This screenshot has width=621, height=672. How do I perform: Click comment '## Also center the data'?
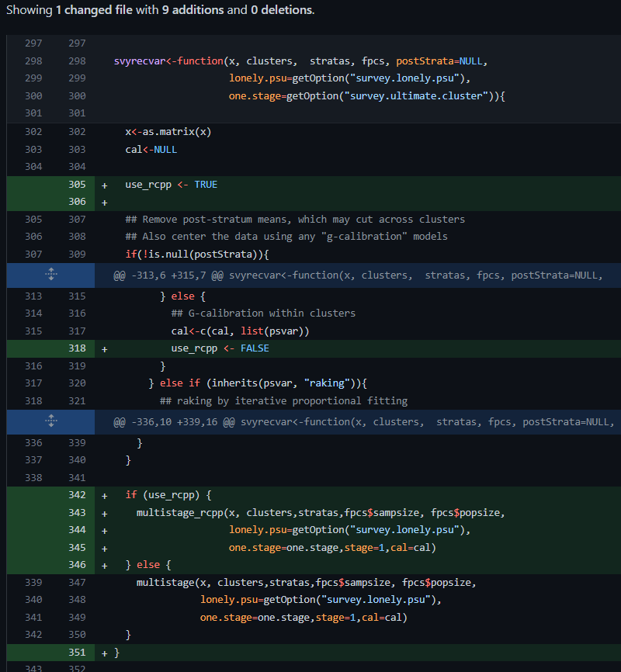point(286,237)
